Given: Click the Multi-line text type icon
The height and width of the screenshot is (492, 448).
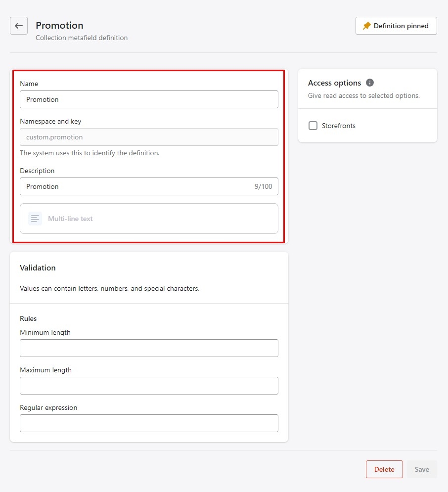Looking at the screenshot, I should click(x=35, y=219).
